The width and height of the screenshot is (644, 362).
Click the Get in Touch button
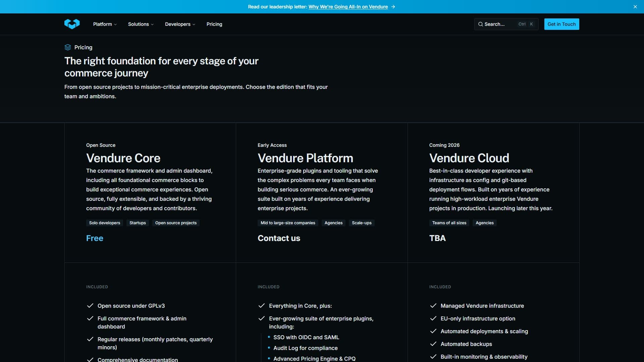tap(561, 24)
